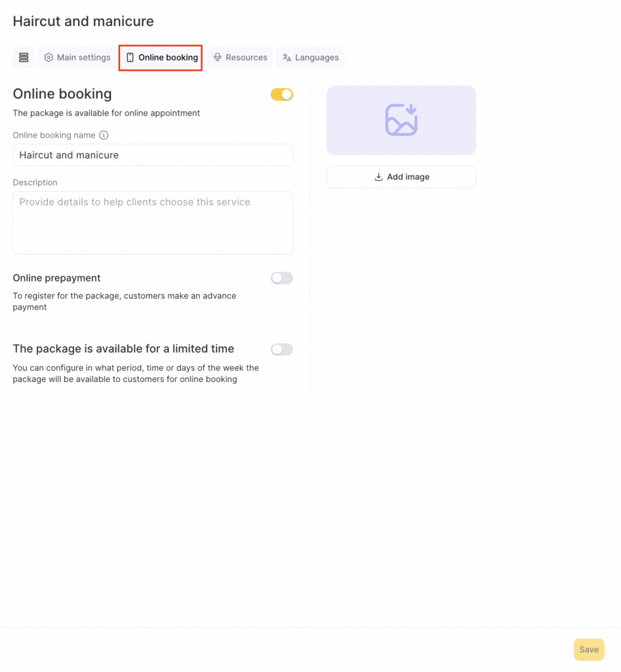Enable the Online prepayment switch
Image resolution: width=621 pixels, height=672 pixels.
coord(282,278)
